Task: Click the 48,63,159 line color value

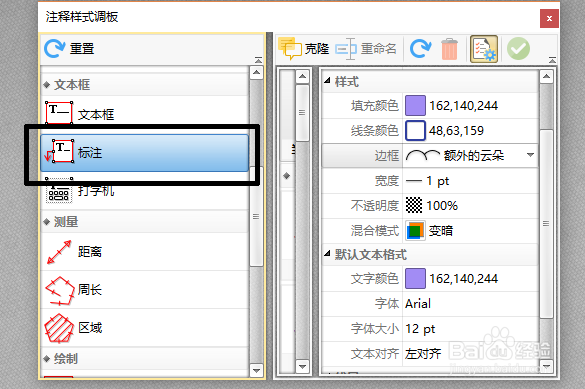Action: pyautogui.click(x=456, y=131)
